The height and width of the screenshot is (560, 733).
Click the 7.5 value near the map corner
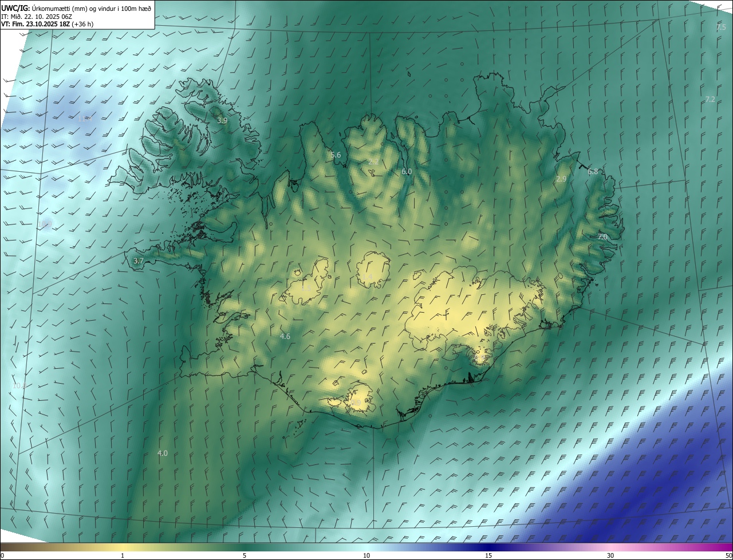[x=721, y=27]
